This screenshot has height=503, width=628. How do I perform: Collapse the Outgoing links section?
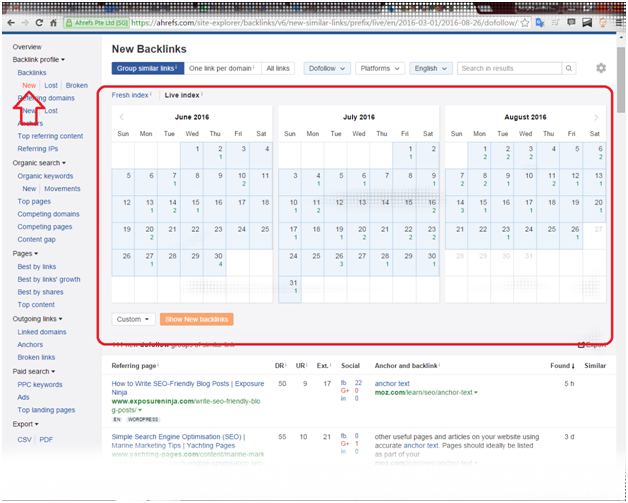[x=37, y=319]
